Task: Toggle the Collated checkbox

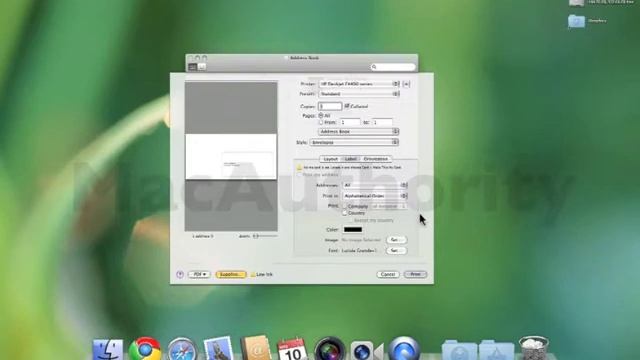Action: (347, 106)
